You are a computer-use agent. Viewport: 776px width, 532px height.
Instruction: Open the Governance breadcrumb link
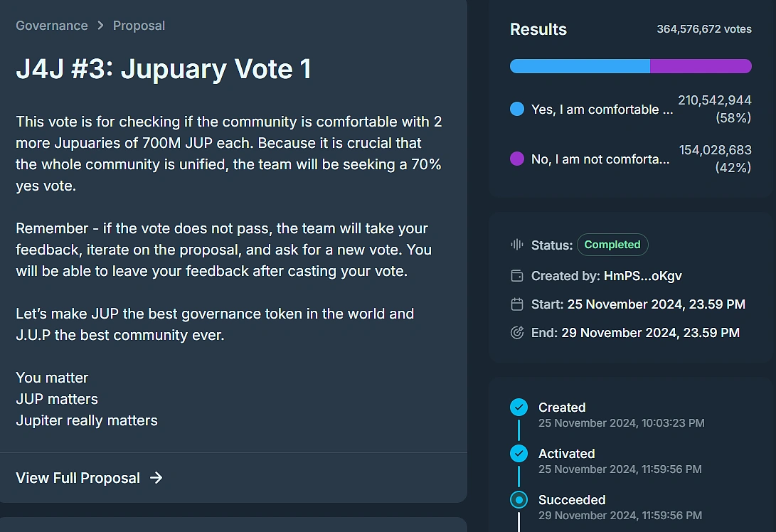pos(52,25)
